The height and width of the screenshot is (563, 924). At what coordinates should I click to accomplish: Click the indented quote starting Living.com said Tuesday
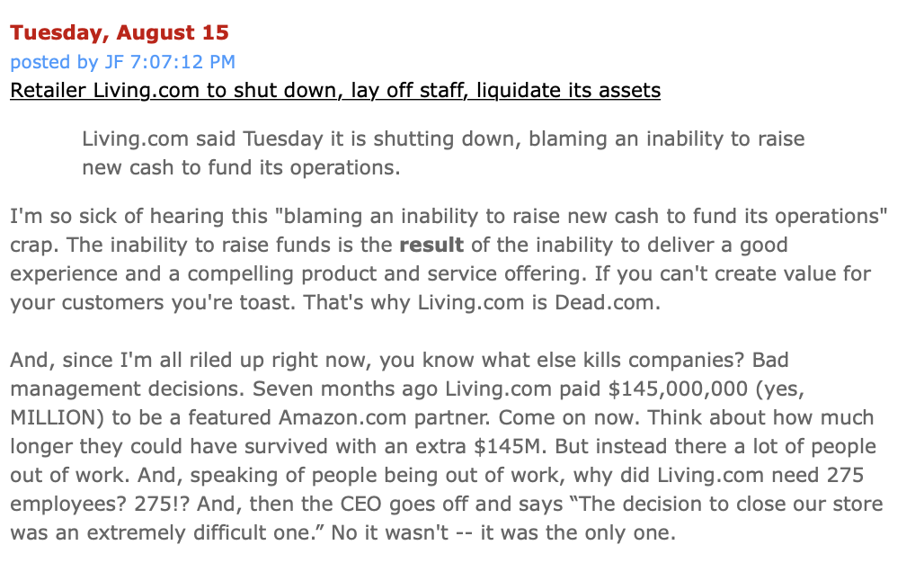tap(443, 153)
